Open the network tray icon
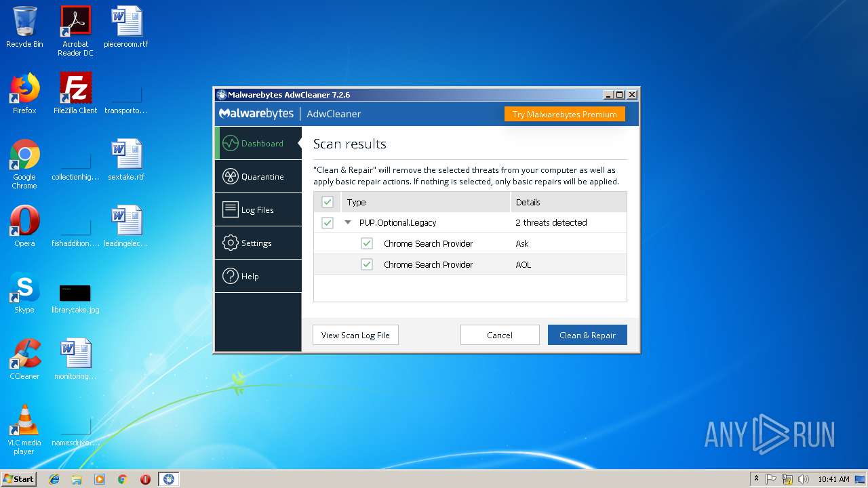 [787, 479]
